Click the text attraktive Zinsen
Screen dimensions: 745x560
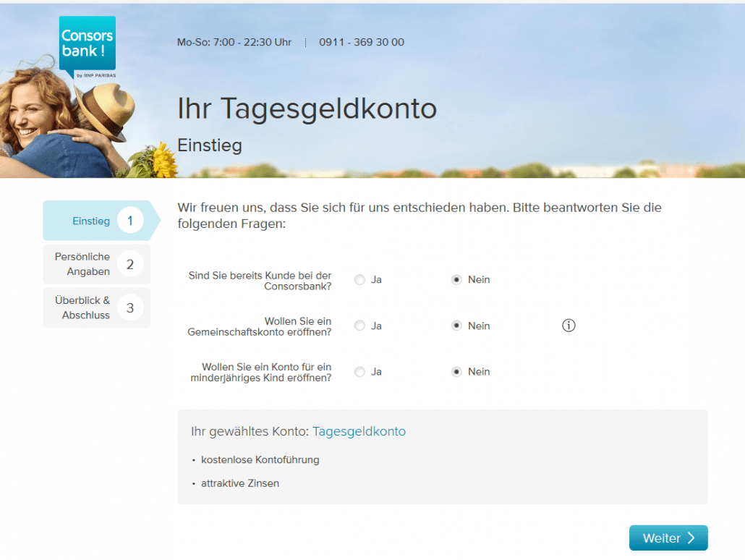(240, 483)
